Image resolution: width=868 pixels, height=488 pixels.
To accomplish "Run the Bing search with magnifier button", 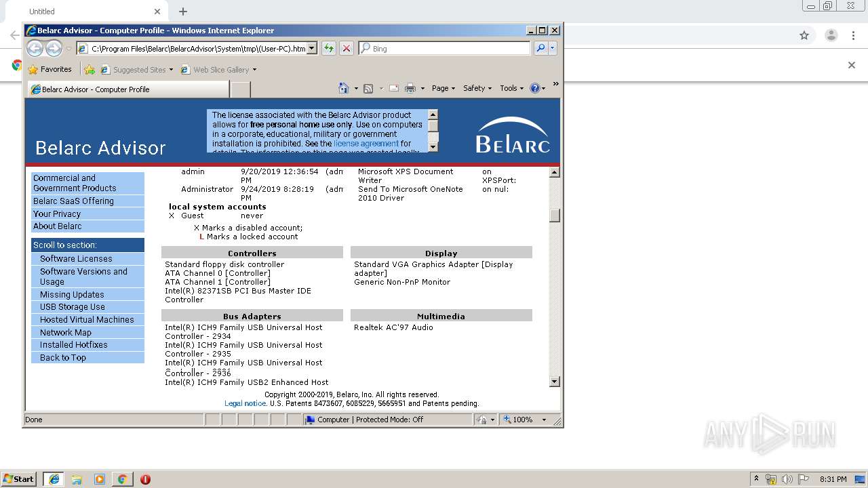I will pos(540,48).
